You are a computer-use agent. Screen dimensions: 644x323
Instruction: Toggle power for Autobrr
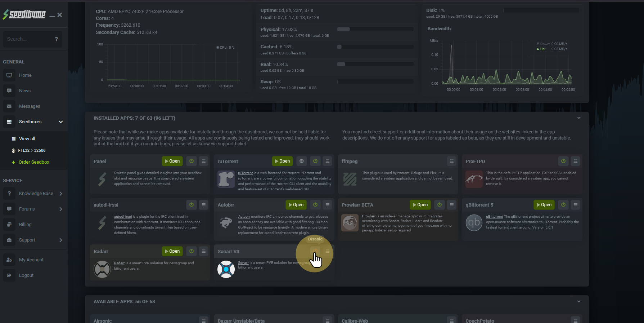click(315, 205)
